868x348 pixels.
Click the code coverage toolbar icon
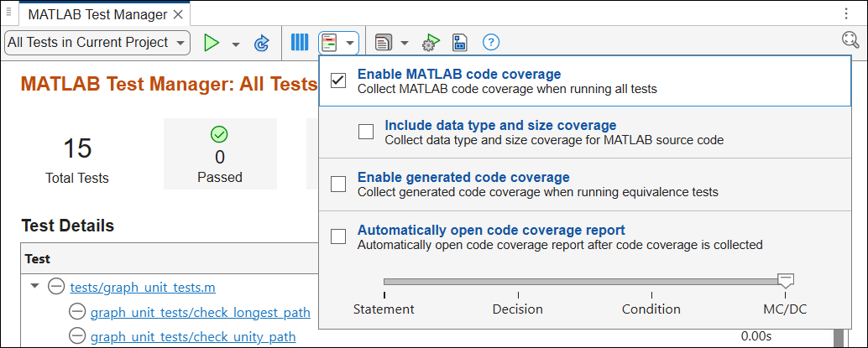click(x=329, y=43)
